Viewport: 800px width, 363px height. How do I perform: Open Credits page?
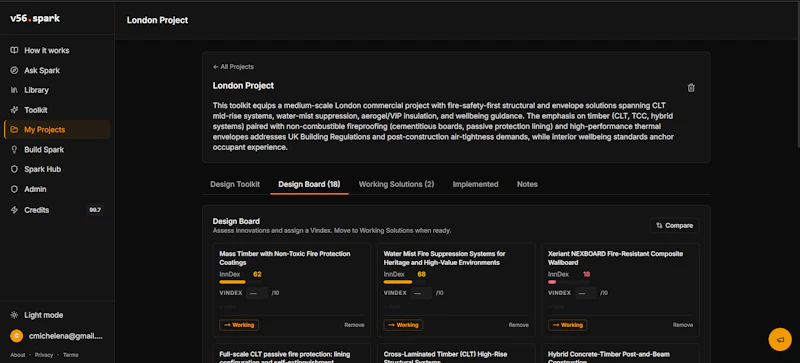tap(57, 210)
